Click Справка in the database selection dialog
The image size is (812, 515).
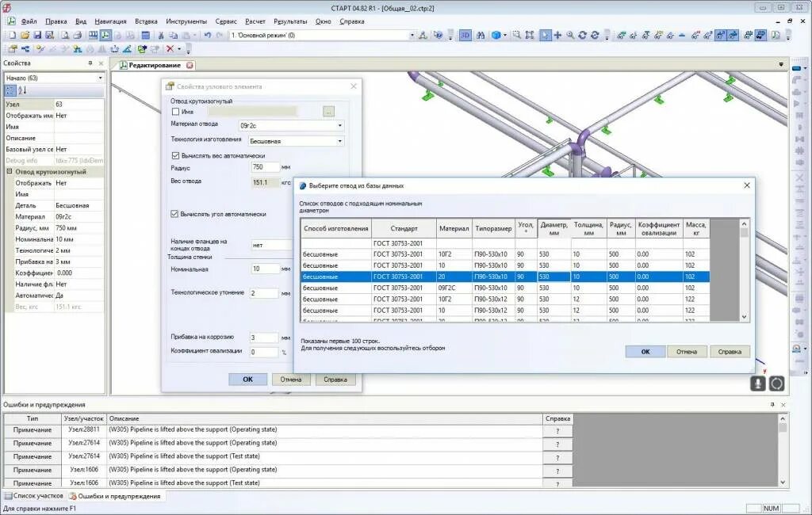click(730, 352)
